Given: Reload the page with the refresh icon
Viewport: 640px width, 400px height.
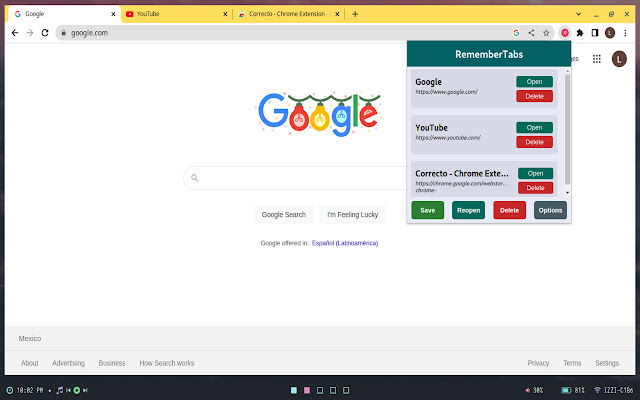Looking at the screenshot, I should [x=45, y=33].
